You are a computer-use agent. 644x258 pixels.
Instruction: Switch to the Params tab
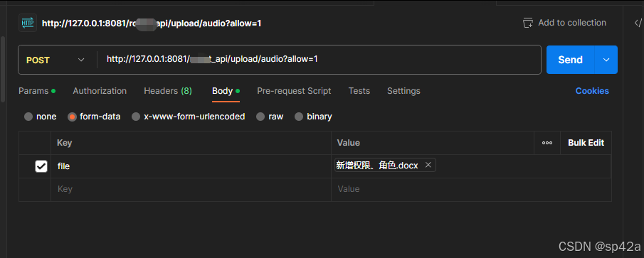(37, 91)
